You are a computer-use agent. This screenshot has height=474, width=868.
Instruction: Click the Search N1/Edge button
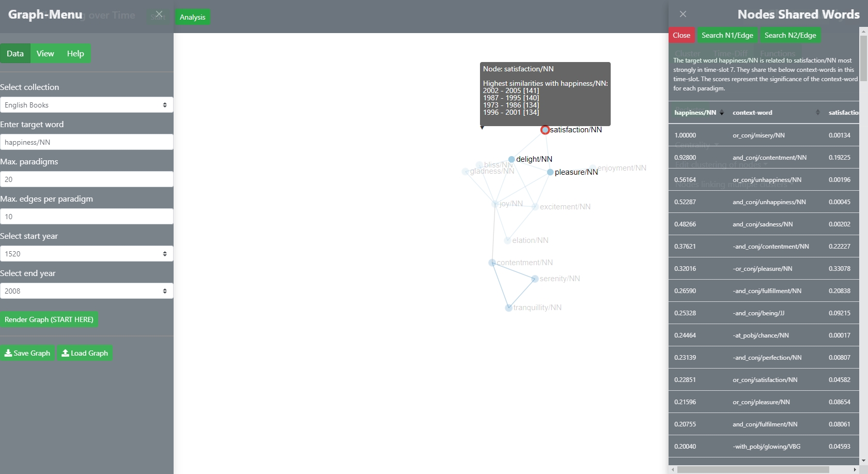[726, 35]
